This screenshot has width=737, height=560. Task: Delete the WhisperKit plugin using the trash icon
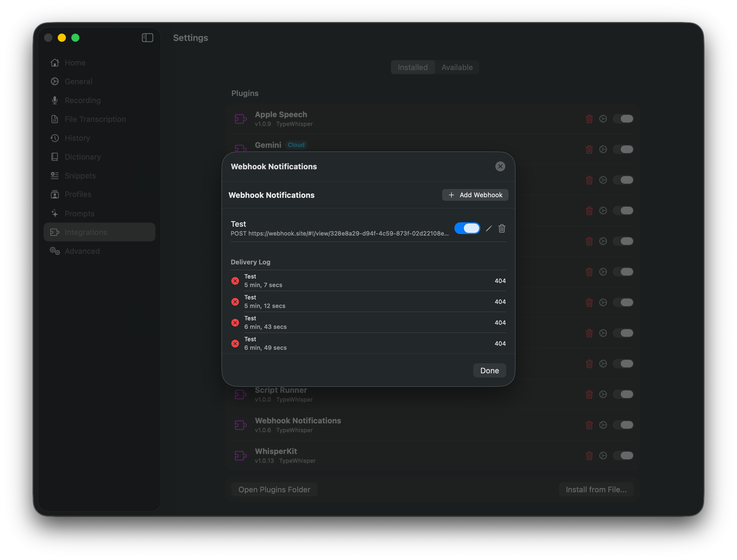click(x=589, y=456)
